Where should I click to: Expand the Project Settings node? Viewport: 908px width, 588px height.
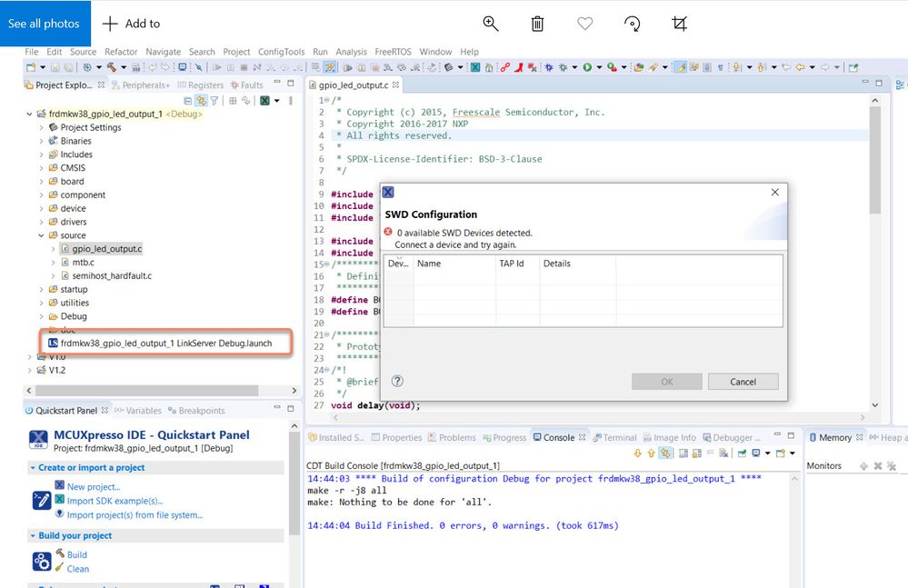[41, 127]
